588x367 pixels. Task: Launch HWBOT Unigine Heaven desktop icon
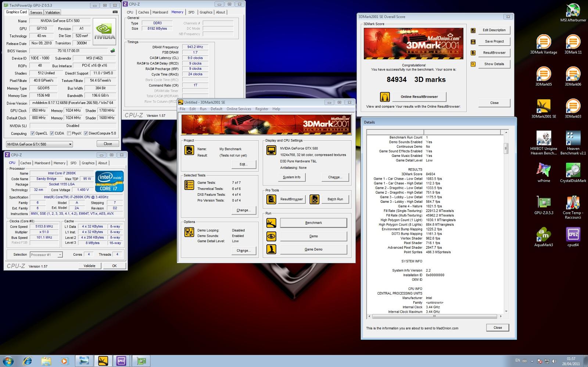coord(544,143)
